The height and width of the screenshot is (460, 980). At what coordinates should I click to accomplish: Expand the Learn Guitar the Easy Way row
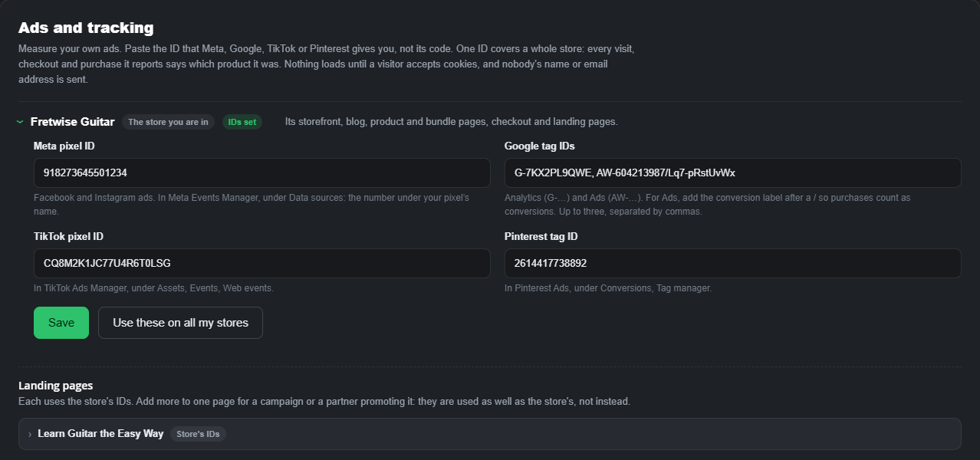489,434
